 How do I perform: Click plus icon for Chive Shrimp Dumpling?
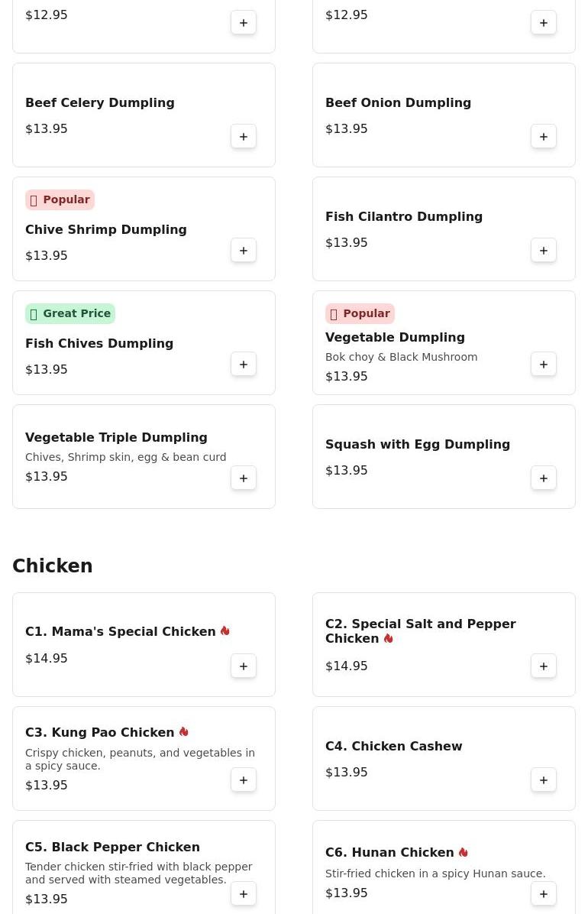244,251
